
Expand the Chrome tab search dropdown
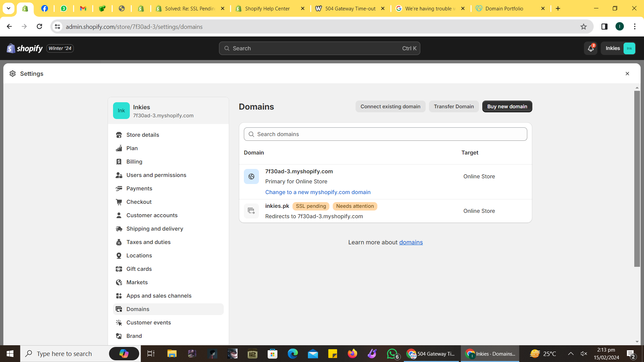click(8, 8)
